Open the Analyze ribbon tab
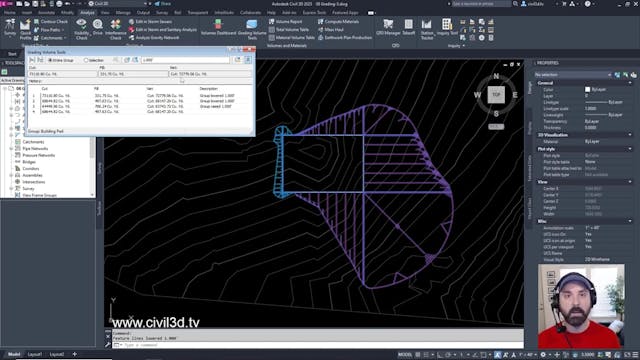This screenshot has width=640, height=360. pyautogui.click(x=87, y=13)
